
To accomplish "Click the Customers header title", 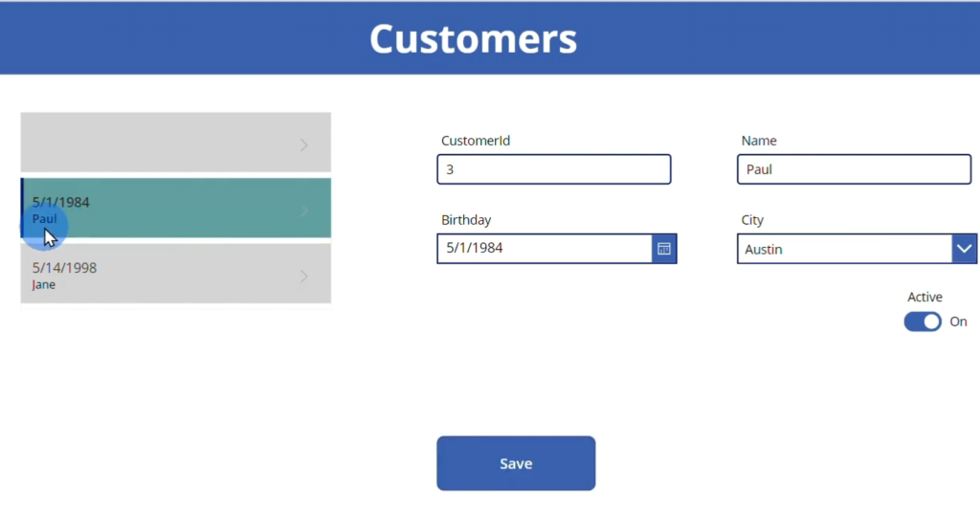I will click(x=473, y=38).
